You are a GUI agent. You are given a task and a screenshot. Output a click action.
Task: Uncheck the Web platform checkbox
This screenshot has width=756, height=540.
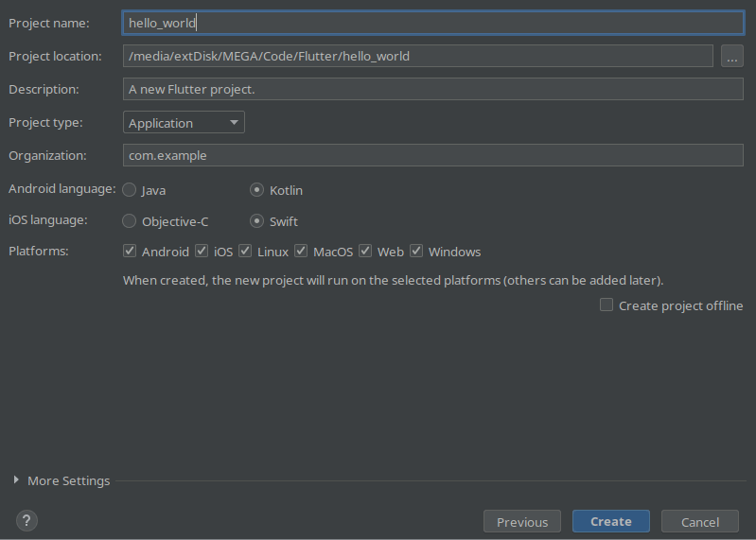point(365,251)
